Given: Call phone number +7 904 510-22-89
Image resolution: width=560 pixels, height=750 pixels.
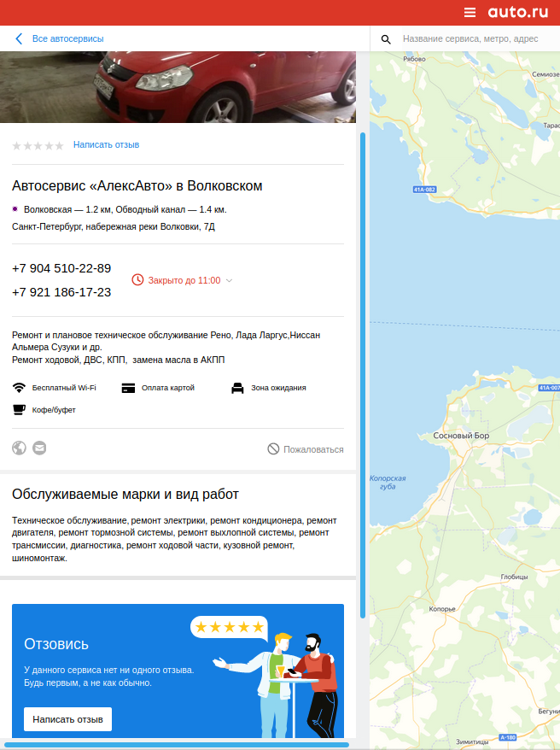Looking at the screenshot, I should coord(61,268).
